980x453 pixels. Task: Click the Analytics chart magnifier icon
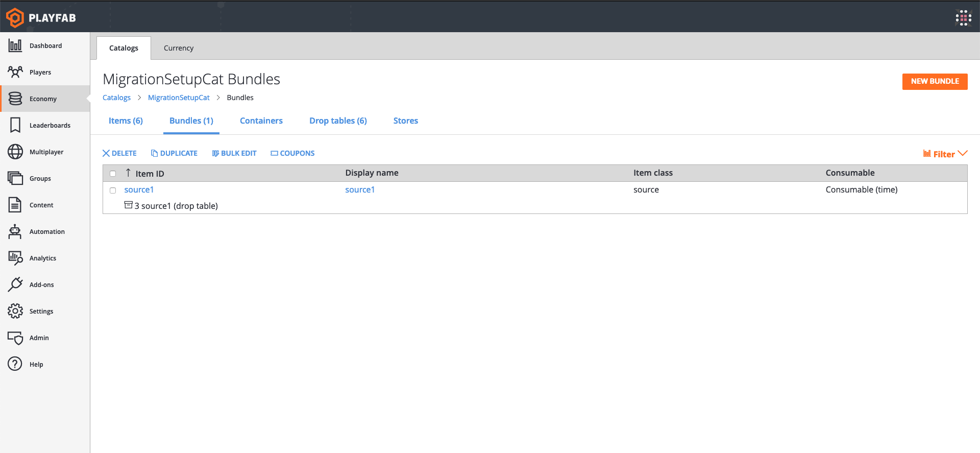15,258
